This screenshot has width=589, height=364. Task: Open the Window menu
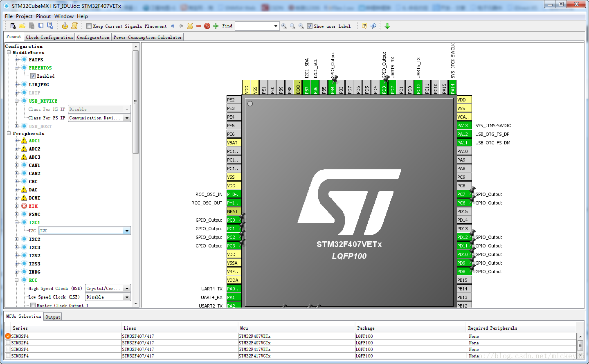(x=64, y=16)
